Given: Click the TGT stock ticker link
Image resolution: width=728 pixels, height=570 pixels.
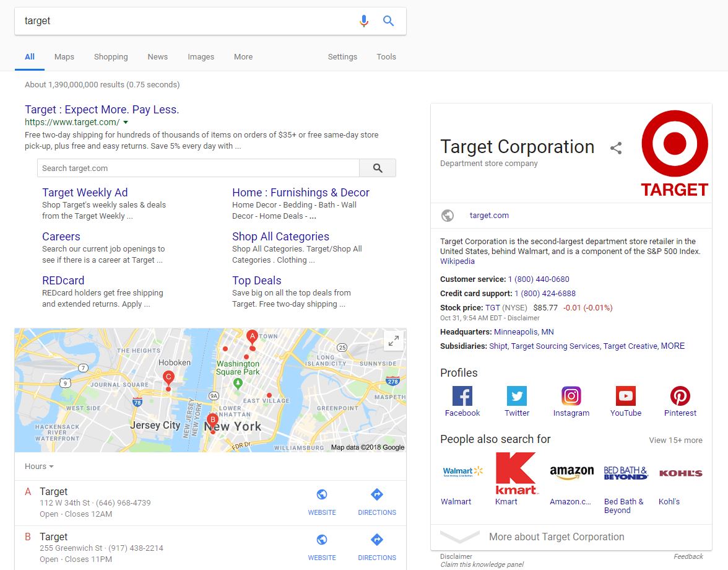Looking at the screenshot, I should tap(493, 308).
